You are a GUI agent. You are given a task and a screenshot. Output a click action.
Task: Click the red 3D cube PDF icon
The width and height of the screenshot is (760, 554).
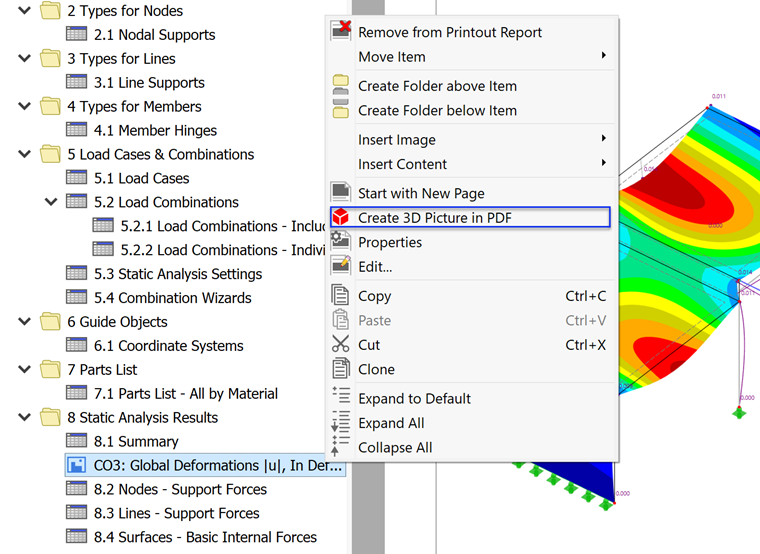coord(341,217)
